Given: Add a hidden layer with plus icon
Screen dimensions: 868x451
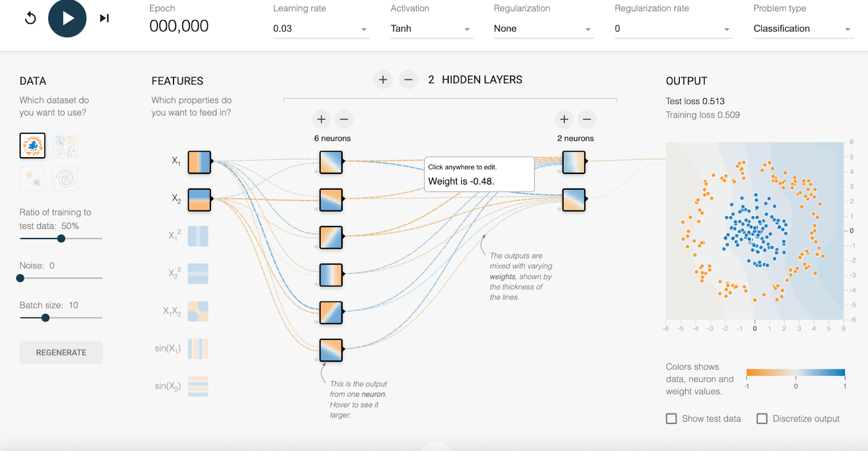Looking at the screenshot, I should (382, 80).
